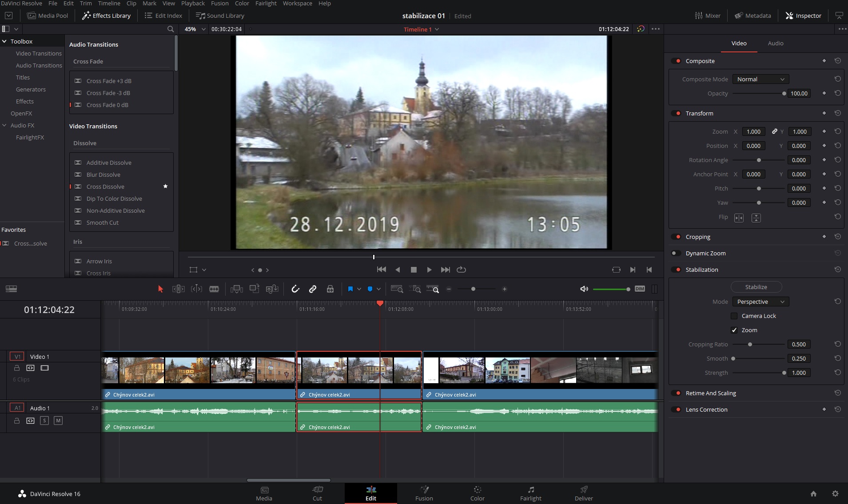Click the Flip Horizontal icon
The image size is (848, 504).
[x=739, y=218]
